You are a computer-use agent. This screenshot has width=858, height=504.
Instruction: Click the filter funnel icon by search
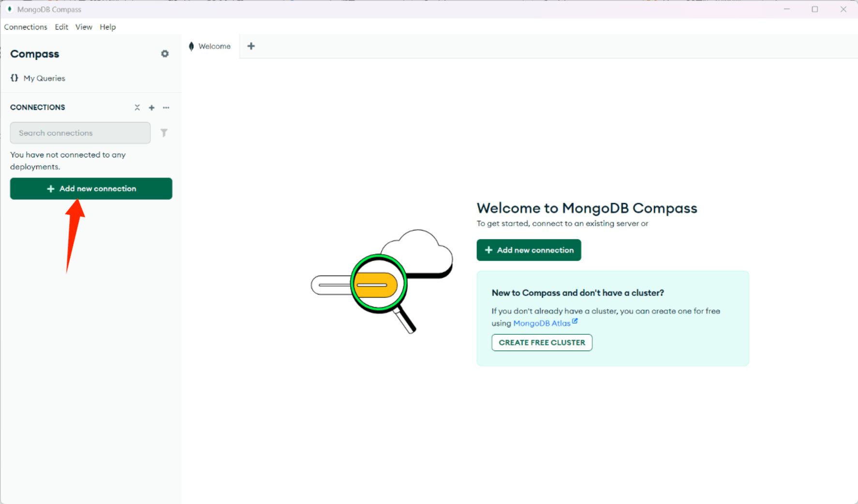[x=164, y=133]
